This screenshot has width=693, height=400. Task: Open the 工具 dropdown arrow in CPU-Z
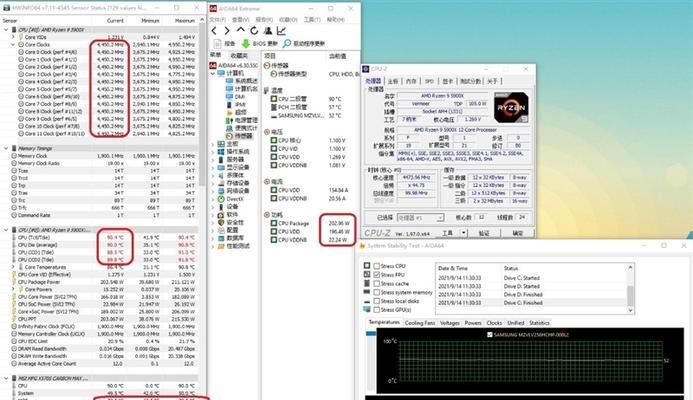click(463, 233)
